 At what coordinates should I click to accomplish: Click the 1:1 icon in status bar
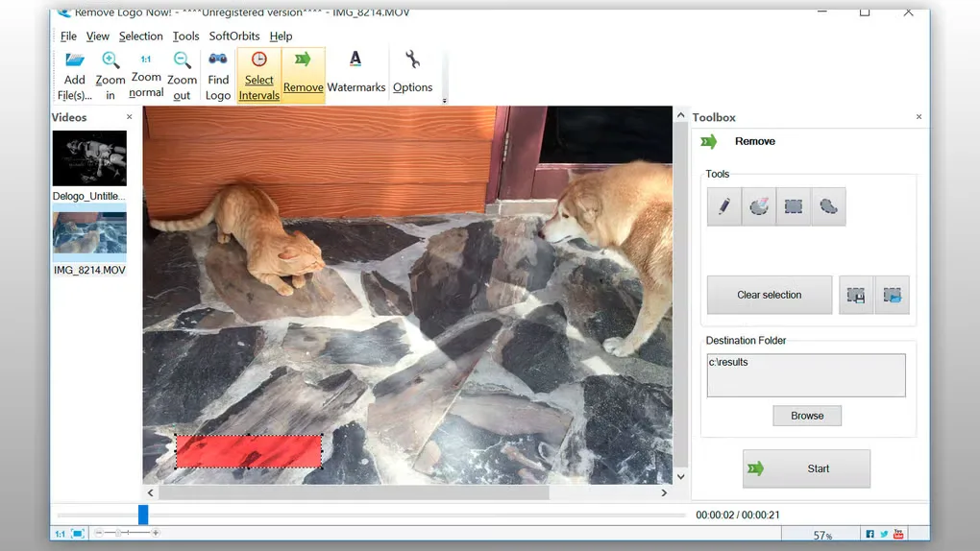tap(60, 534)
